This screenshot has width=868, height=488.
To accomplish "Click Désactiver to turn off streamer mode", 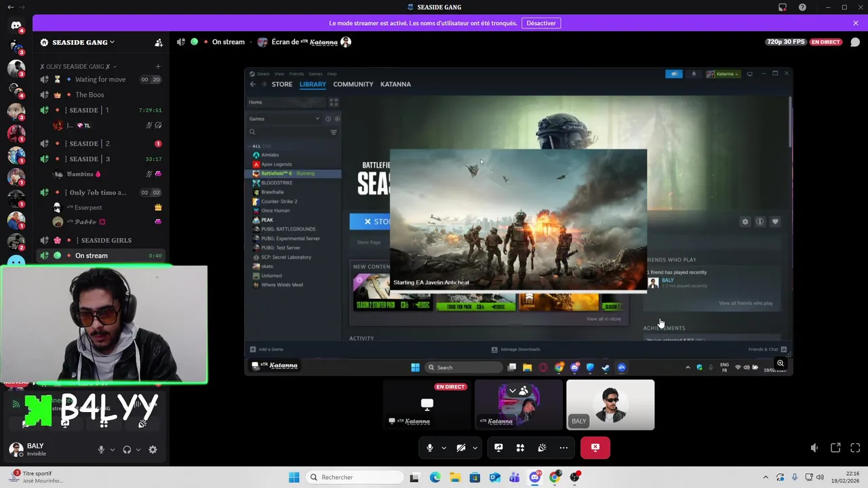I will (x=541, y=23).
